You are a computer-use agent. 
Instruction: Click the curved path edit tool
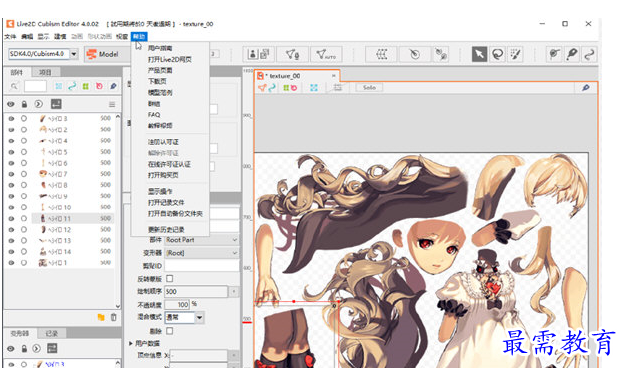(589, 54)
